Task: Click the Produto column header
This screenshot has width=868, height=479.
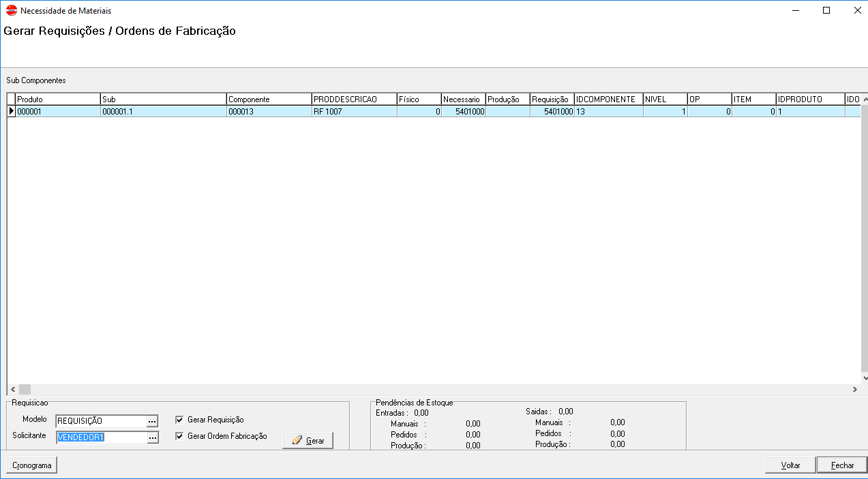Action: pos(57,99)
